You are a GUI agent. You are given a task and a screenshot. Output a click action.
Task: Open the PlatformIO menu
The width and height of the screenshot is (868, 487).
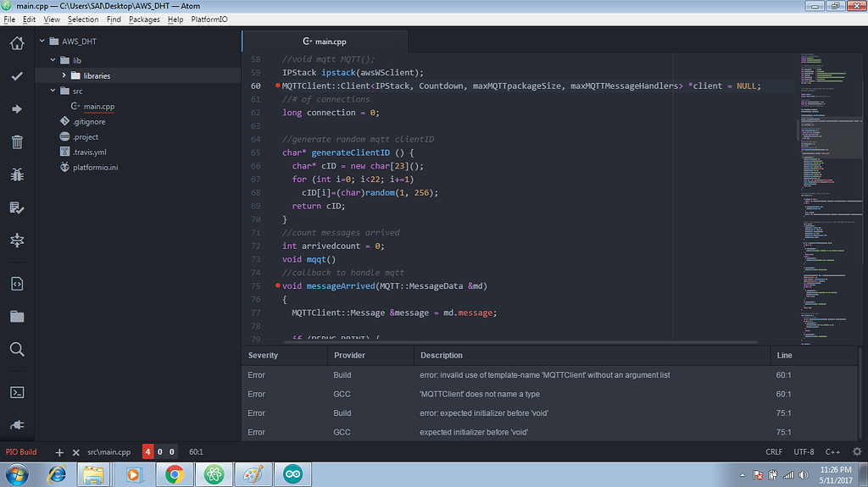point(209,19)
